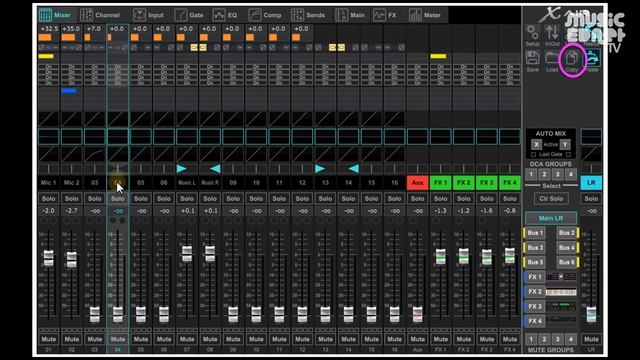Open Mic 1 EQ curve thumbnail
This screenshot has height=360, width=640.
pos(49,136)
